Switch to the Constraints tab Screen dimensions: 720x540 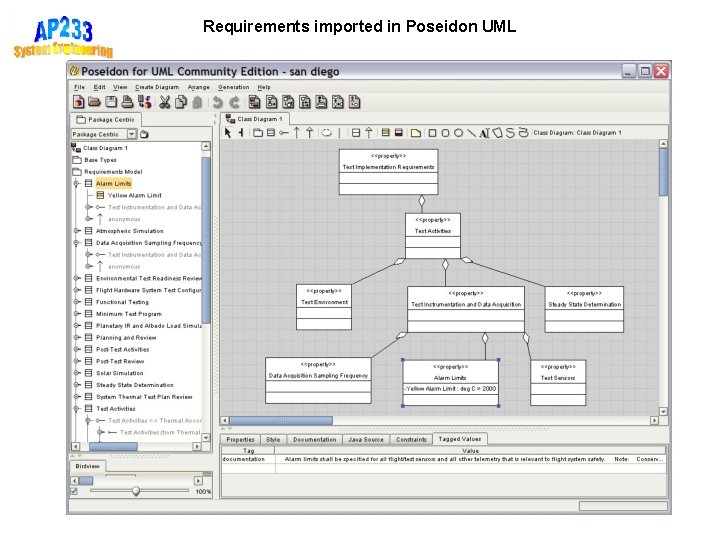411,439
